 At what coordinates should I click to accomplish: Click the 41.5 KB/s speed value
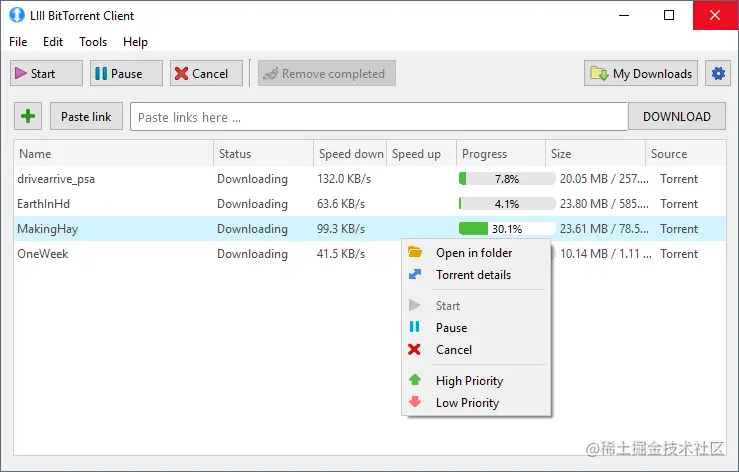(341, 254)
